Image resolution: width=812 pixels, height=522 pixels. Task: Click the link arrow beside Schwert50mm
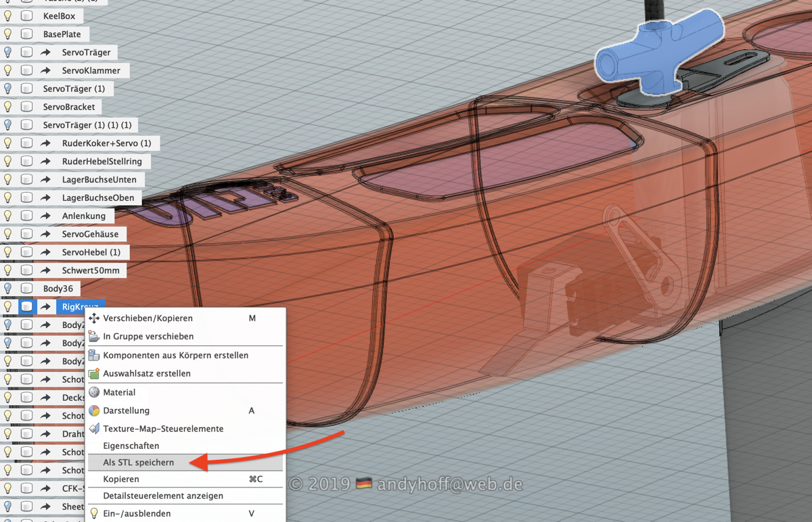point(46,270)
